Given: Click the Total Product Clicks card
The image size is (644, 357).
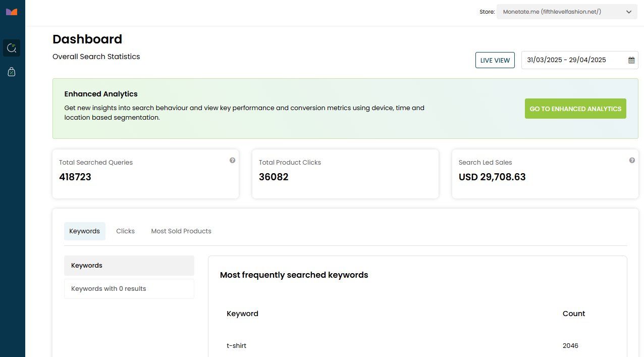Looking at the screenshot, I should [345, 174].
